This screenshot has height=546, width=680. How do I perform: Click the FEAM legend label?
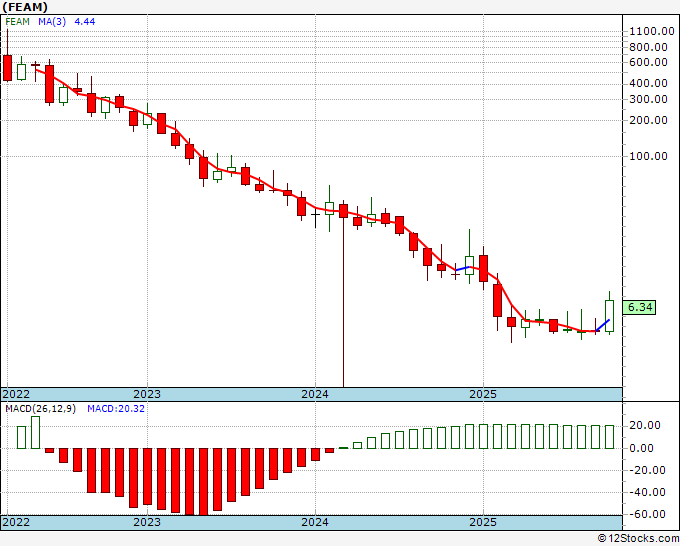click(x=17, y=22)
